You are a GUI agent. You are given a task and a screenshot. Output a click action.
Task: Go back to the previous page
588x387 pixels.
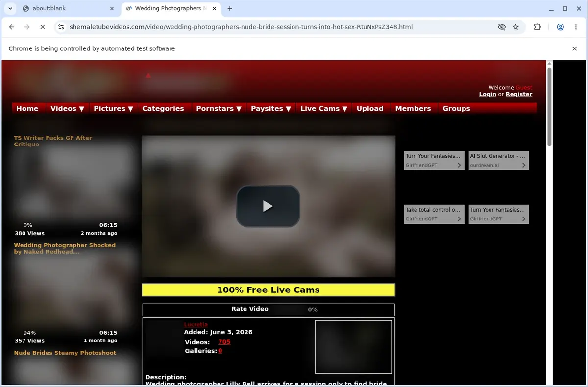(12, 27)
